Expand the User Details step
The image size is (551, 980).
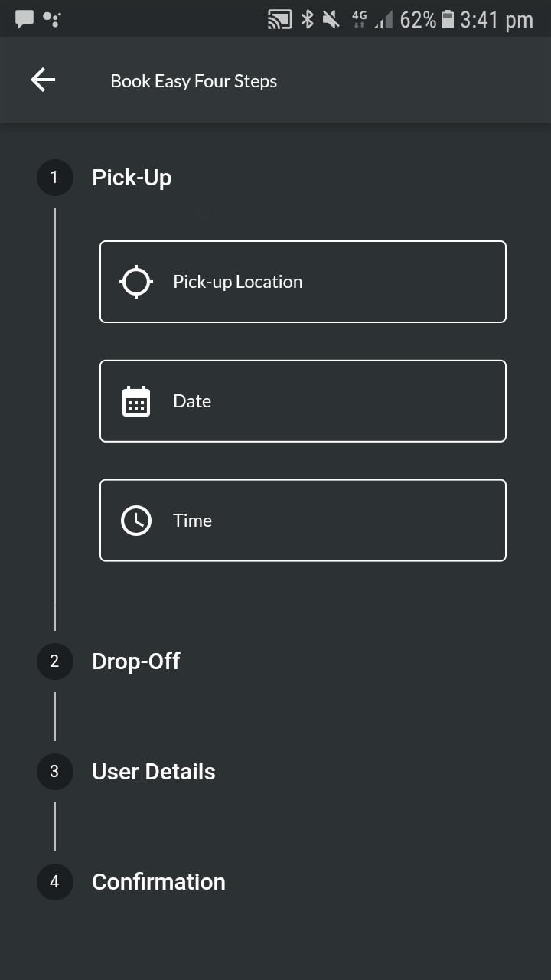154,772
